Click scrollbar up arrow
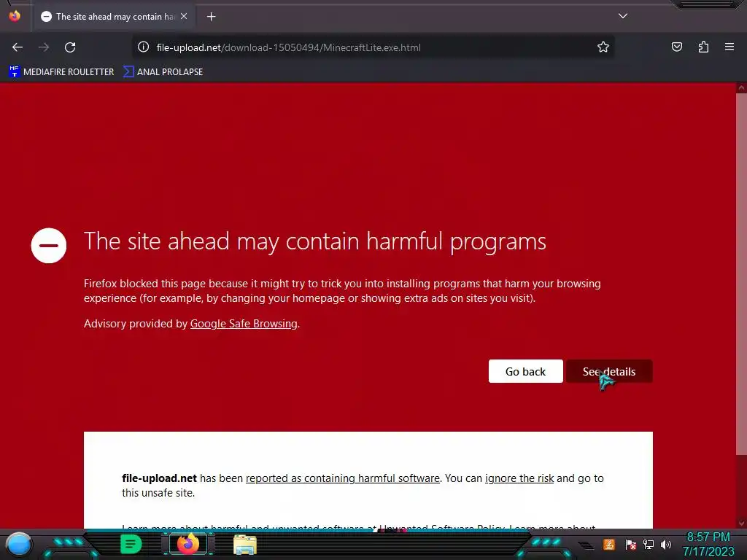The image size is (747, 560). pos(741,87)
